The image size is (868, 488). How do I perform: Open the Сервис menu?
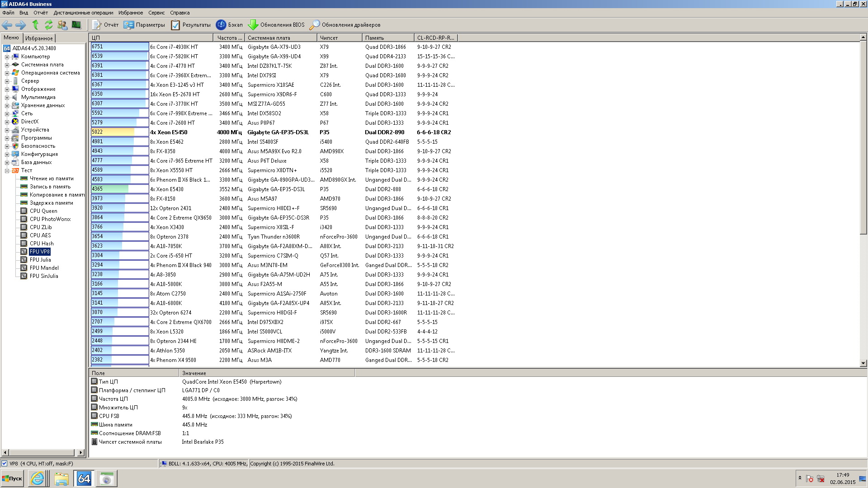click(156, 13)
